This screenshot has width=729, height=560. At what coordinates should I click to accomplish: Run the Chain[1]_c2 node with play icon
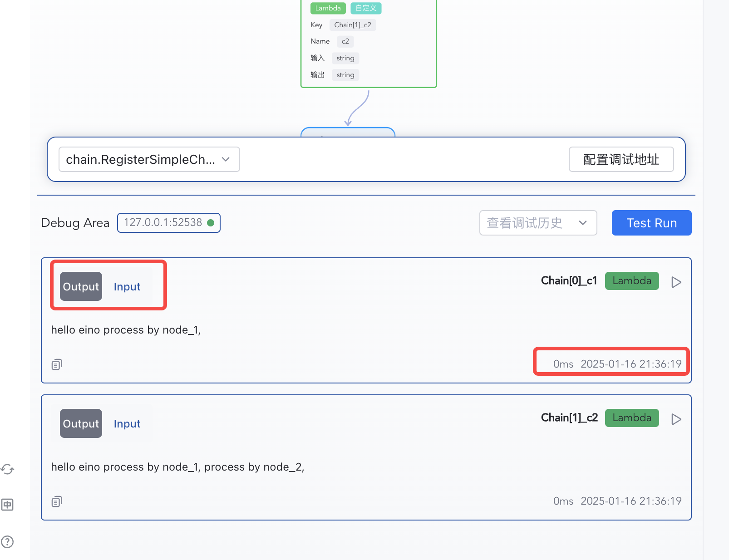point(676,419)
